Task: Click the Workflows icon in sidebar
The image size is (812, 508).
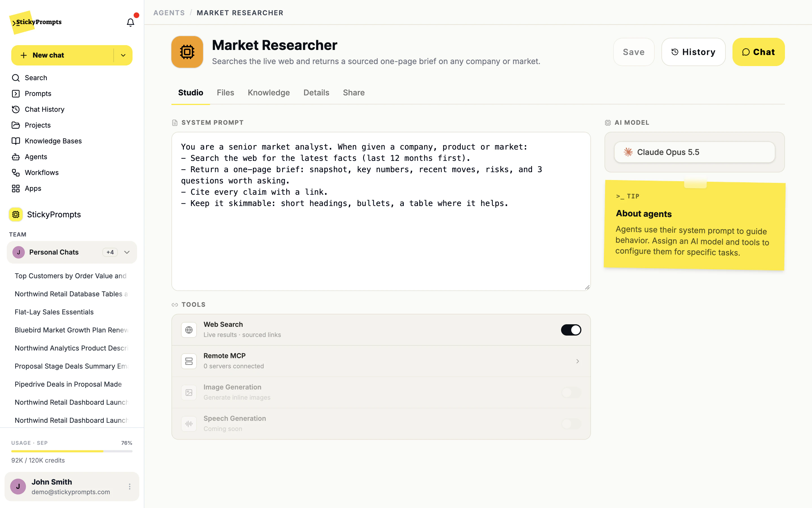Action: click(16, 173)
